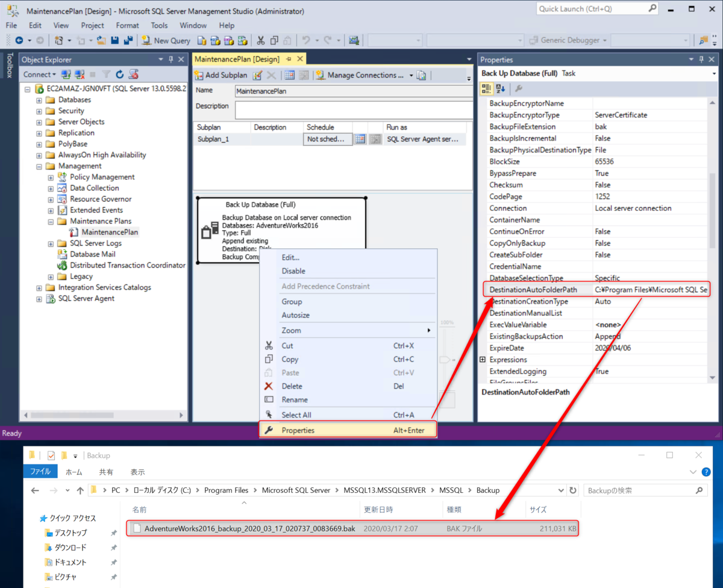The width and height of the screenshot is (723, 588).
Task: Click the Add Subplan button
Action: tap(221, 75)
